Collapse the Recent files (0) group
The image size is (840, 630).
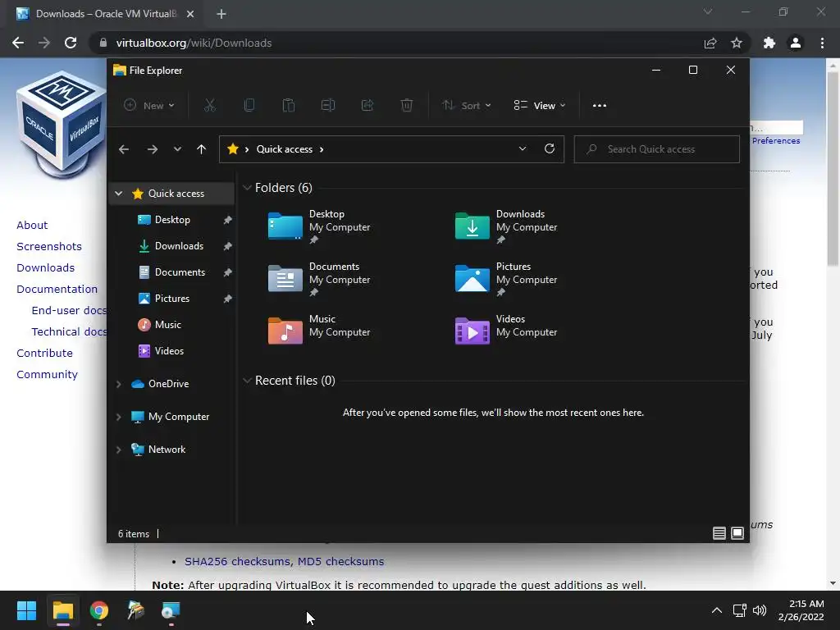247,381
